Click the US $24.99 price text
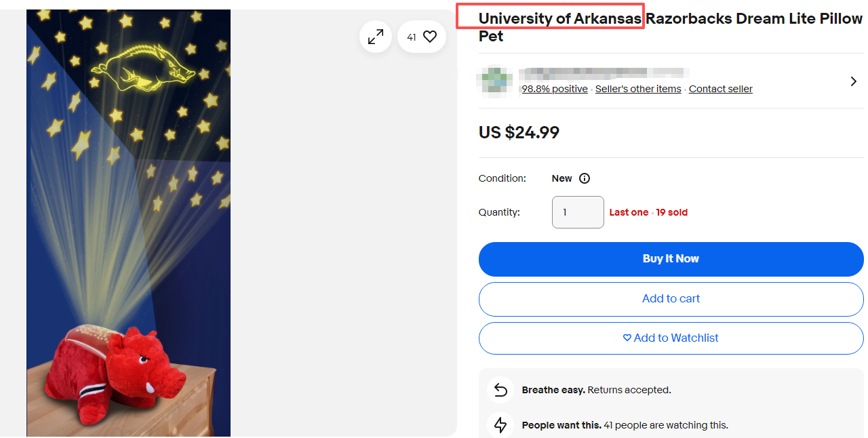The image size is (868, 438). point(519,132)
